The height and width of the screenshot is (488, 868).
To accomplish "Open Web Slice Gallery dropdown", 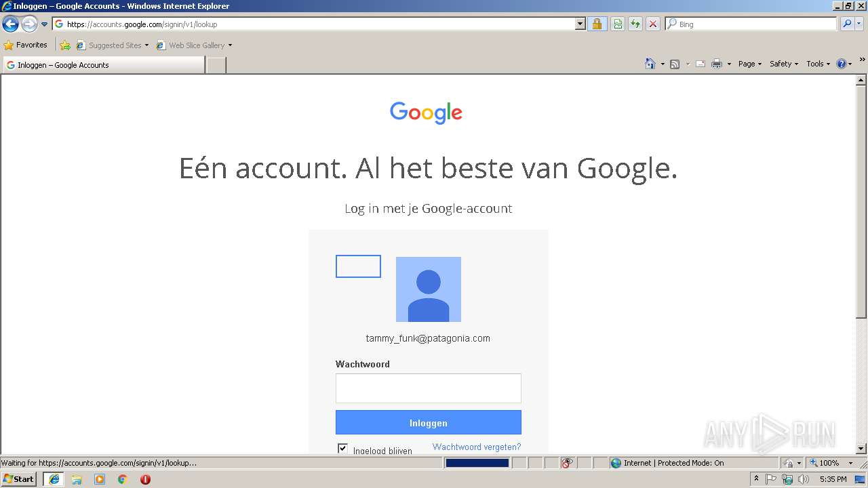I will pyautogui.click(x=194, y=45).
